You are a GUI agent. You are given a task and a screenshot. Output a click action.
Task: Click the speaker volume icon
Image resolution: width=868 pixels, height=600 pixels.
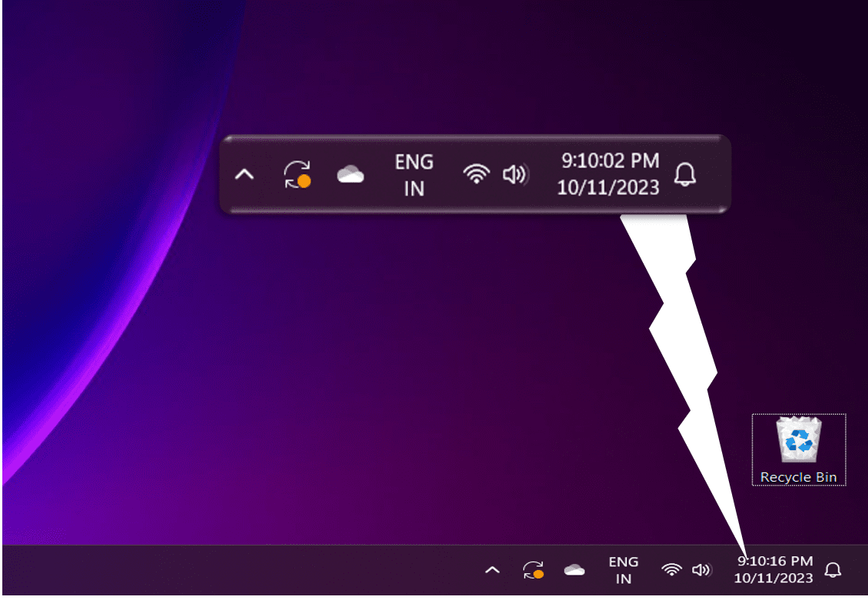coord(700,570)
